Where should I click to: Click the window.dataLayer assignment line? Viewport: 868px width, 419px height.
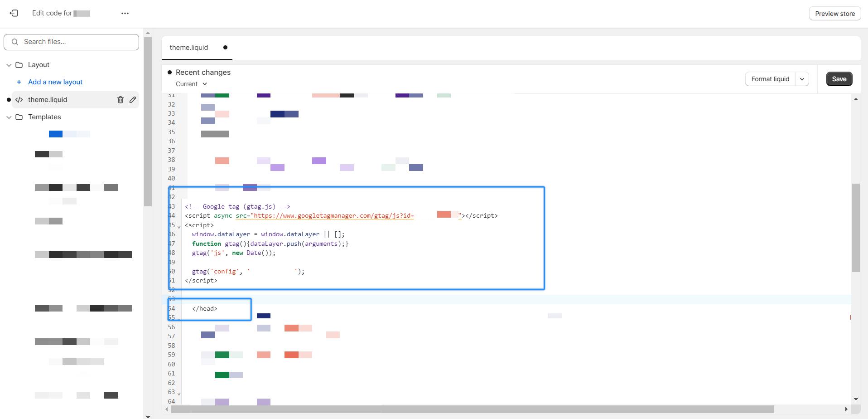[268, 234]
